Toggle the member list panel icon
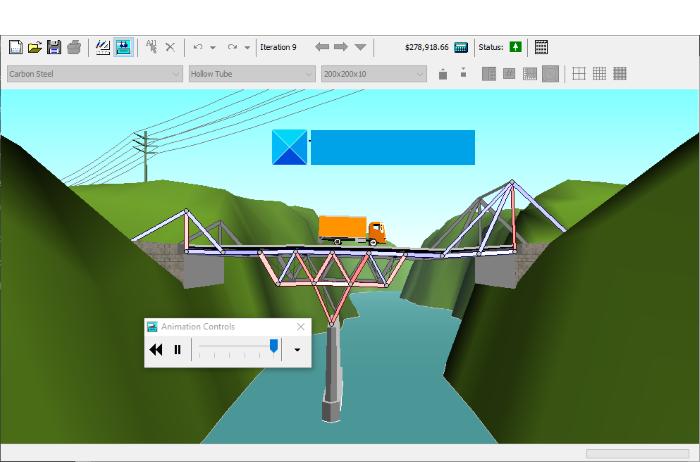700x462 pixels. tap(489, 74)
